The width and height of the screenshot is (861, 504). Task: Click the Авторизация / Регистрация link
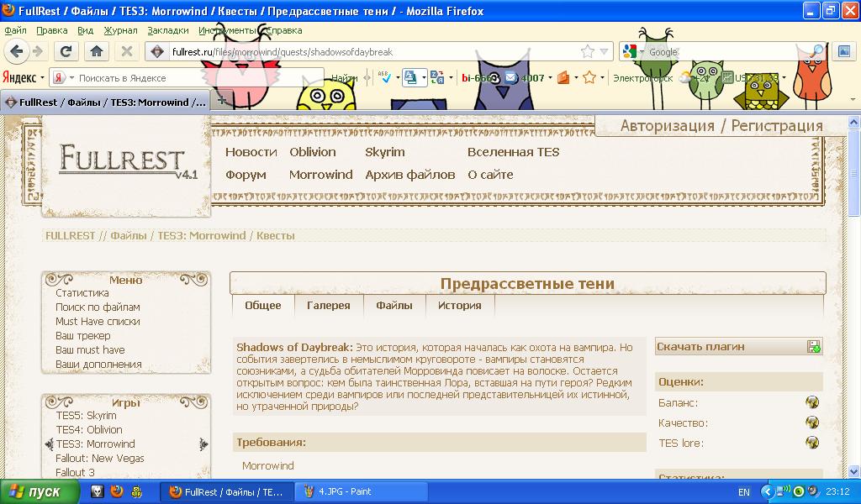click(x=721, y=126)
